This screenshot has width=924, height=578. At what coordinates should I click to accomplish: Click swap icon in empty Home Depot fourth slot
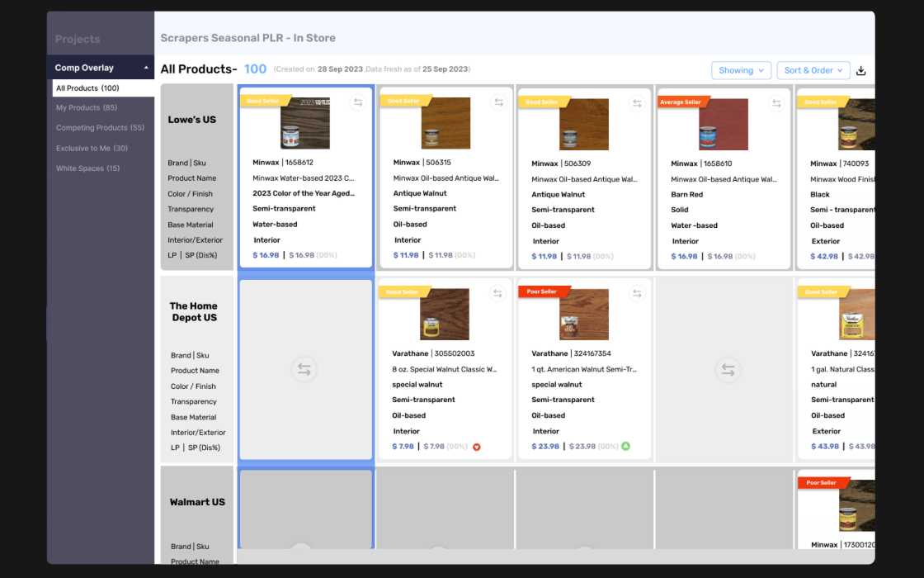728,370
